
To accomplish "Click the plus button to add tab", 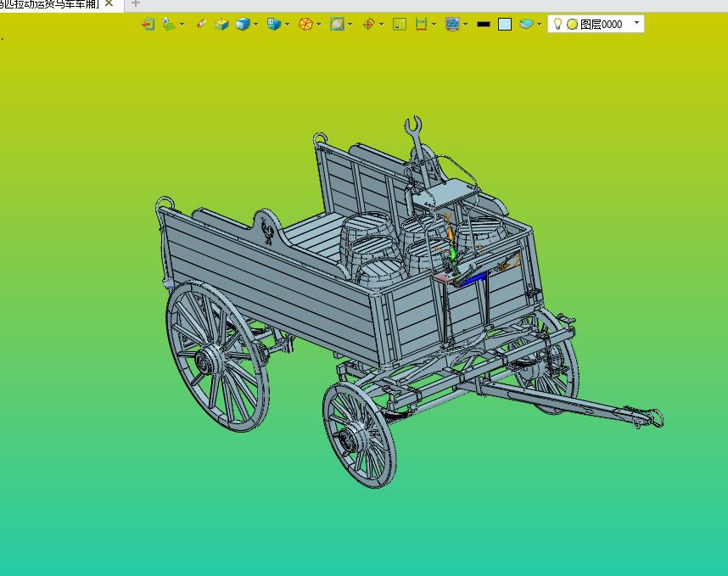I will pyautogui.click(x=136, y=3).
